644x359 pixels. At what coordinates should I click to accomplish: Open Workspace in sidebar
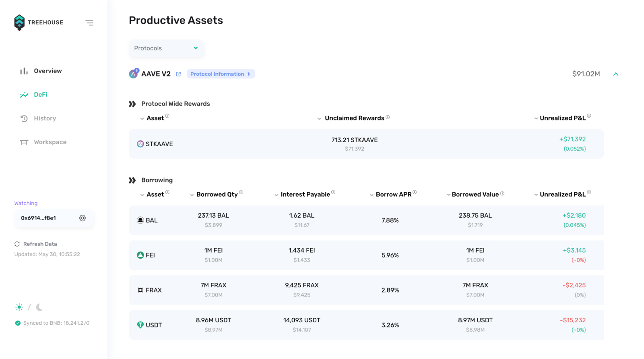[50, 142]
